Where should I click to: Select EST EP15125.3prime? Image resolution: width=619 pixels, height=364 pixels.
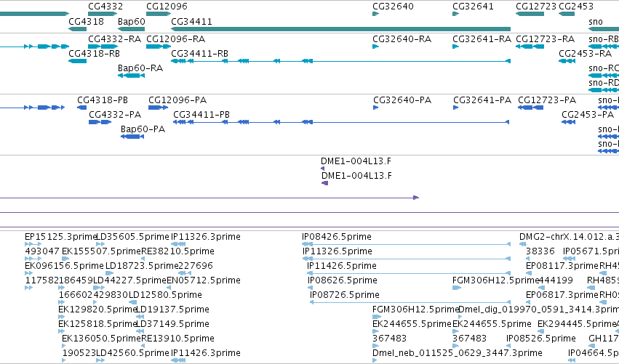tap(61, 237)
